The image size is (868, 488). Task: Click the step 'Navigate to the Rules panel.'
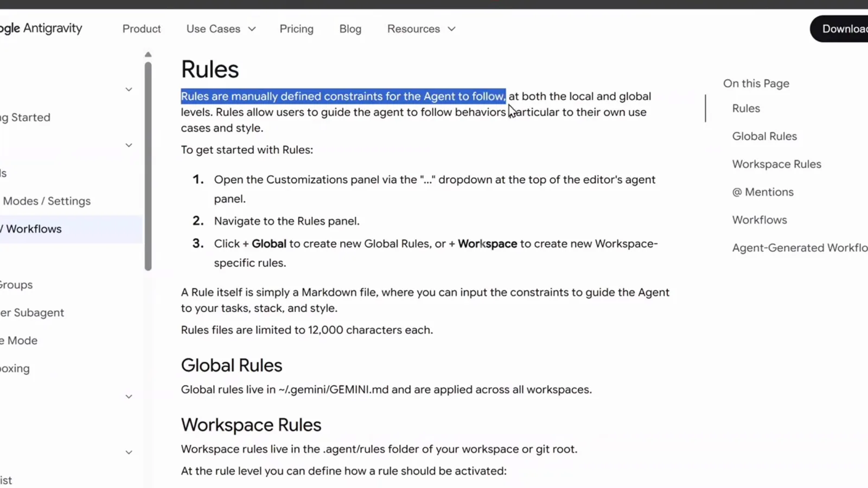tap(286, 221)
